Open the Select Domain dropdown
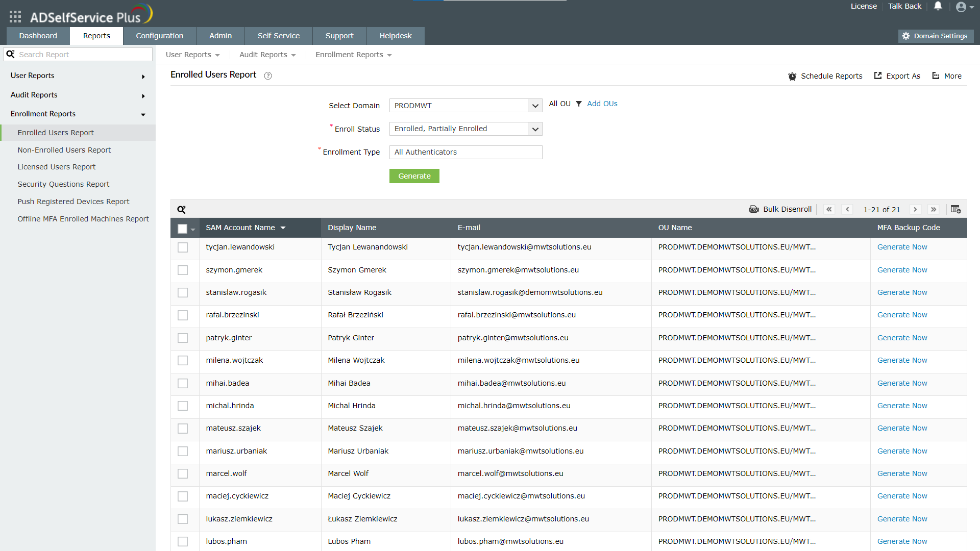The height and width of the screenshot is (551, 980). pyautogui.click(x=535, y=106)
